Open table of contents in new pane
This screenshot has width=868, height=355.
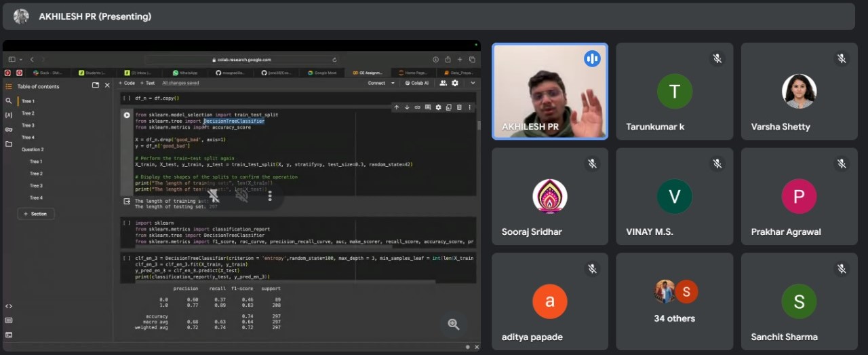[x=96, y=86]
